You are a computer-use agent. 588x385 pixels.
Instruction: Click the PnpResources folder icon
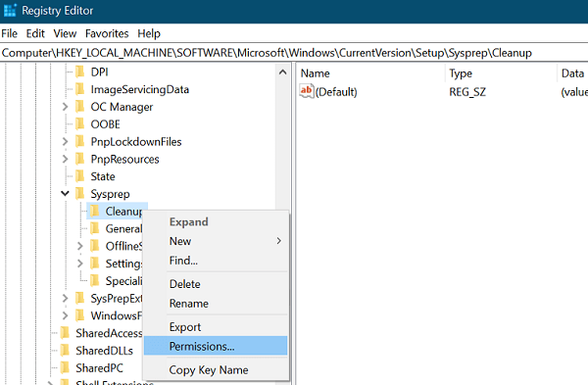tap(80, 159)
